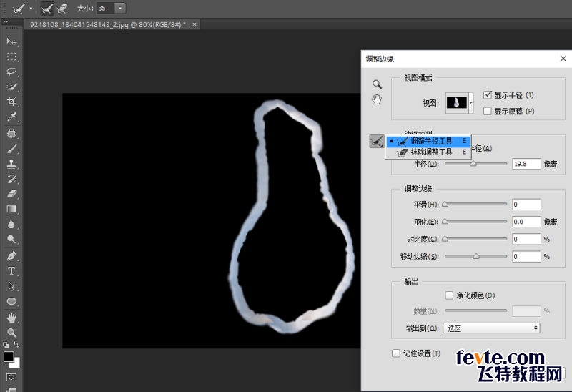The height and width of the screenshot is (392, 572).
Task: Select the Quick Selection tool
Action: pos(11,87)
